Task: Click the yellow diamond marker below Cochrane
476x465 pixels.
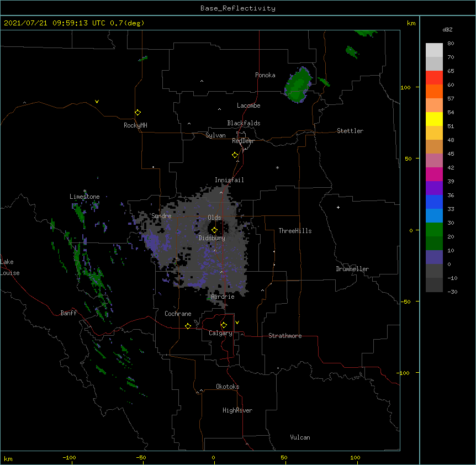Action: (188, 326)
